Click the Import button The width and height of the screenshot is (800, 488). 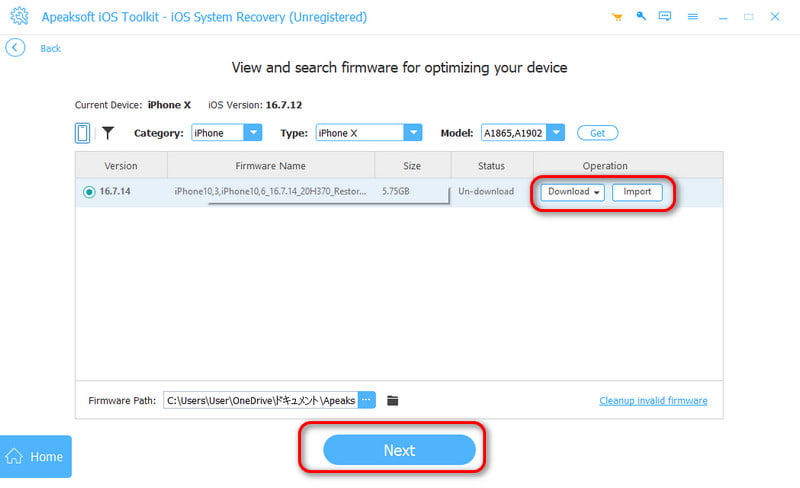(x=637, y=192)
